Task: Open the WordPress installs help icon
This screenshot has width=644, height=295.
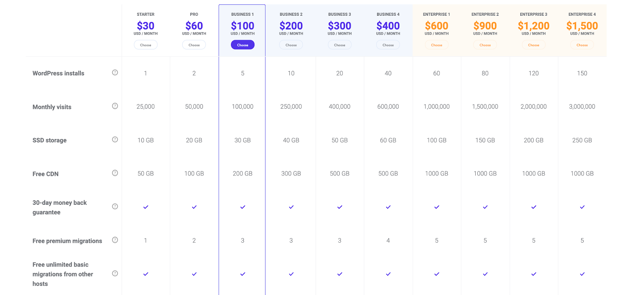Action: (115, 72)
